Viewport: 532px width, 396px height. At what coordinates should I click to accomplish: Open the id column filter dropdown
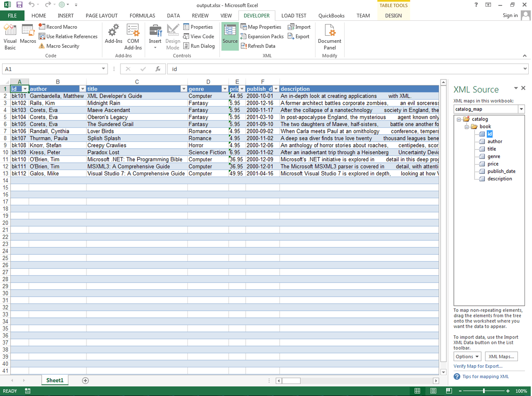[x=25, y=89]
